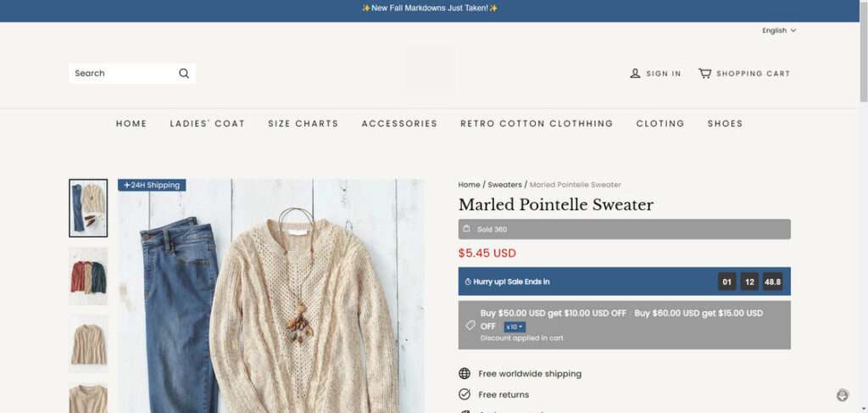Navigate to Shoes in the menu

[x=725, y=124]
